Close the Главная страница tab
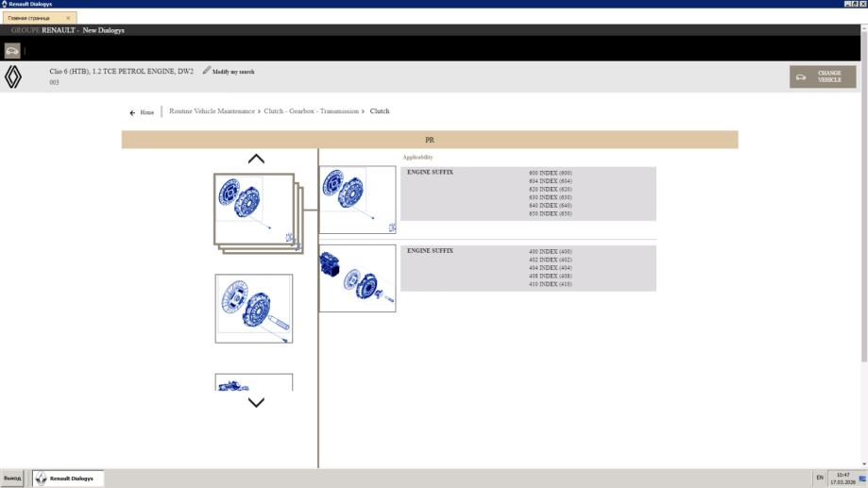 (x=68, y=18)
